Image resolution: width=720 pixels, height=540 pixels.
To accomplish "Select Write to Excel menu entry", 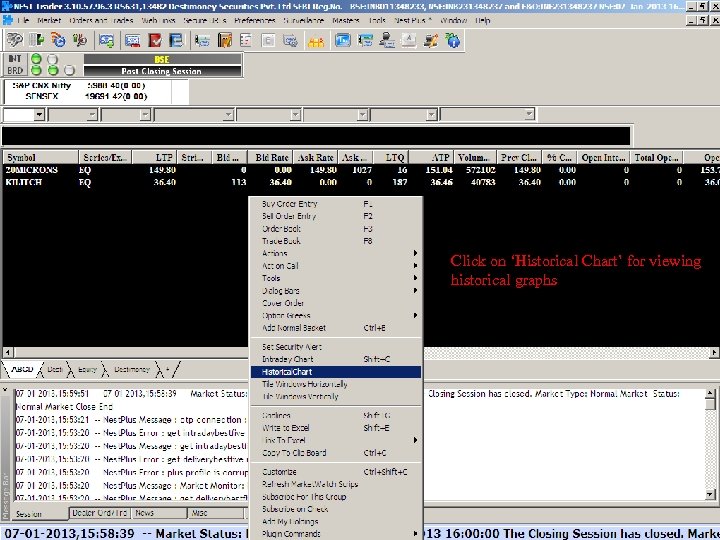I will pos(336,428).
